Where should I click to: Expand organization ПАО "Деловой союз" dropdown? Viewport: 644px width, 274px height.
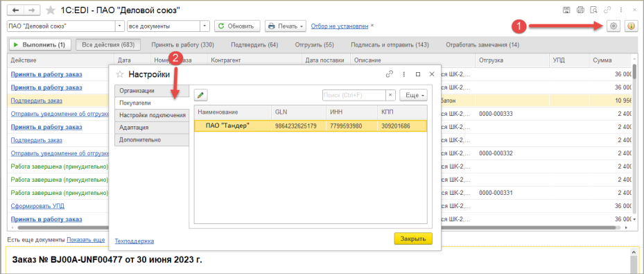120,26
